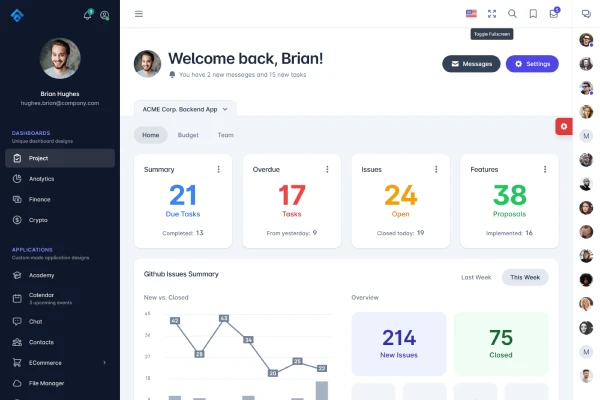Open the chat panel icon at top right
The height and width of the screenshot is (400, 600).
pyautogui.click(x=586, y=14)
